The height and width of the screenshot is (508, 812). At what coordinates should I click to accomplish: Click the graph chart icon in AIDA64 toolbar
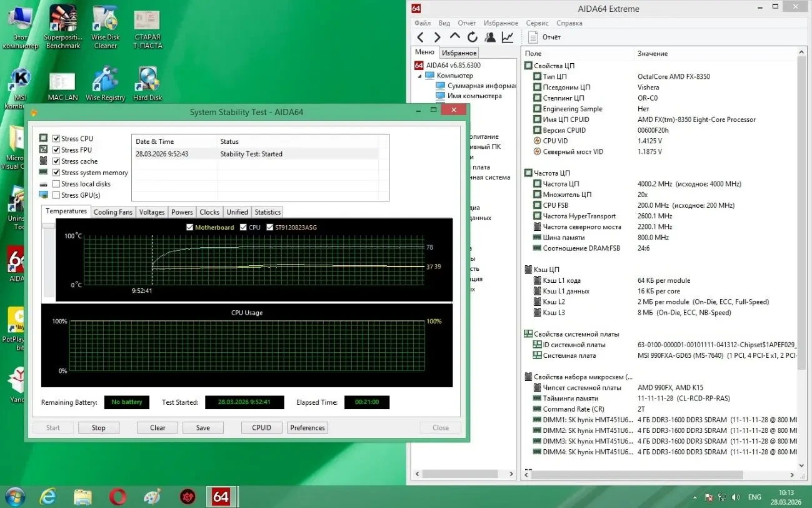508,37
